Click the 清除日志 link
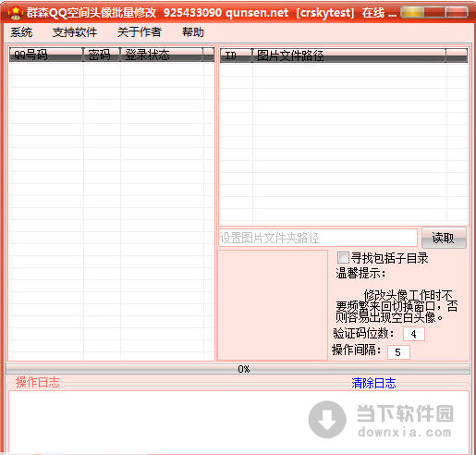The height and width of the screenshot is (455, 476). tap(373, 383)
